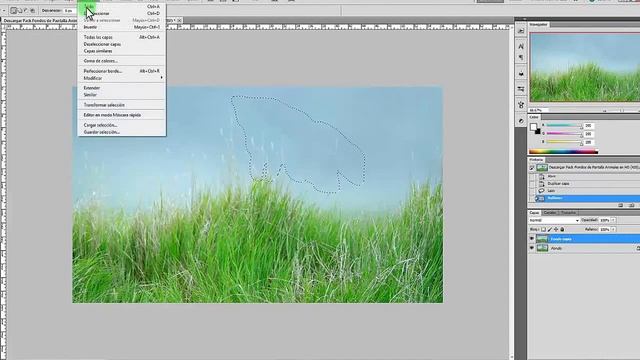Close the open document tab
640x360 pixels.
179,20
